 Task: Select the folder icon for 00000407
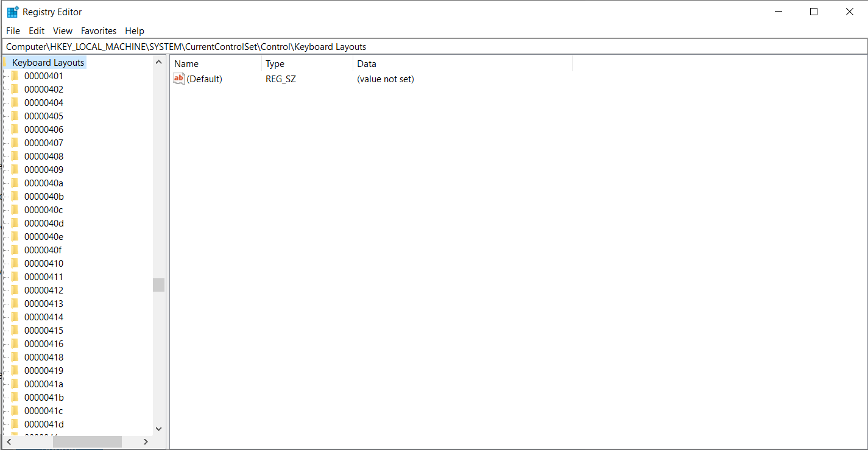(x=15, y=142)
